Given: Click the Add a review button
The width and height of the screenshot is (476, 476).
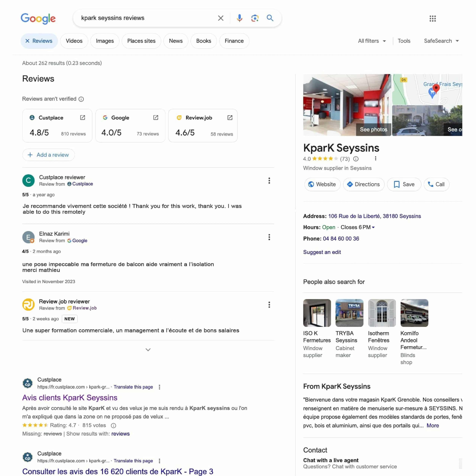Looking at the screenshot, I should [48, 155].
